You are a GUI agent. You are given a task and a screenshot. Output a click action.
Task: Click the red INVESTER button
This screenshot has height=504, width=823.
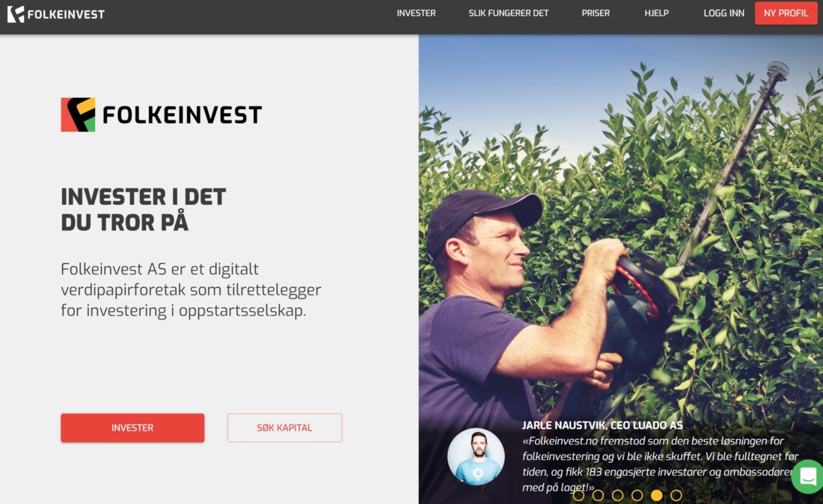tap(132, 428)
